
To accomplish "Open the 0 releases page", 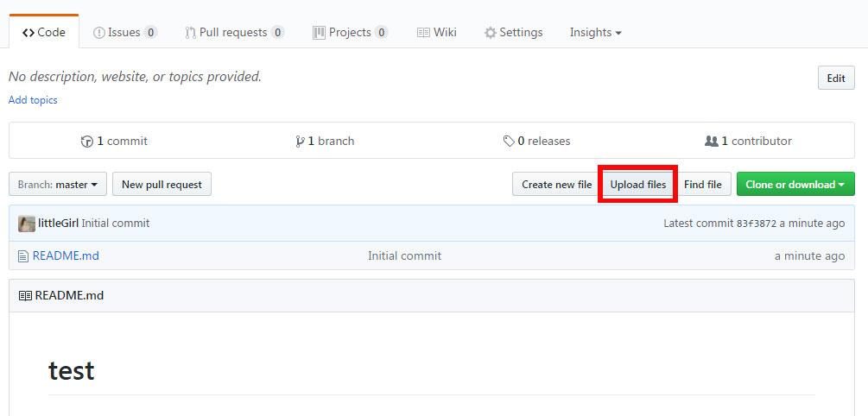I will click(536, 141).
